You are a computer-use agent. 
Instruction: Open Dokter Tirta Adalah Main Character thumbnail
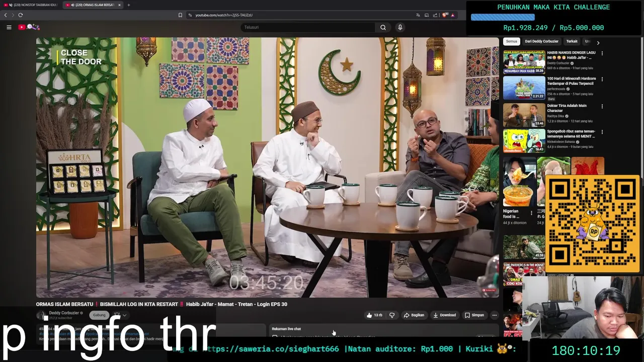coord(524,115)
